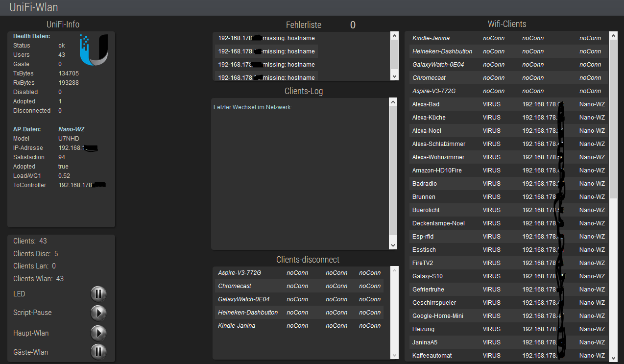Click the U7NHD model value
This screenshot has height=364, width=624.
pos(69,139)
